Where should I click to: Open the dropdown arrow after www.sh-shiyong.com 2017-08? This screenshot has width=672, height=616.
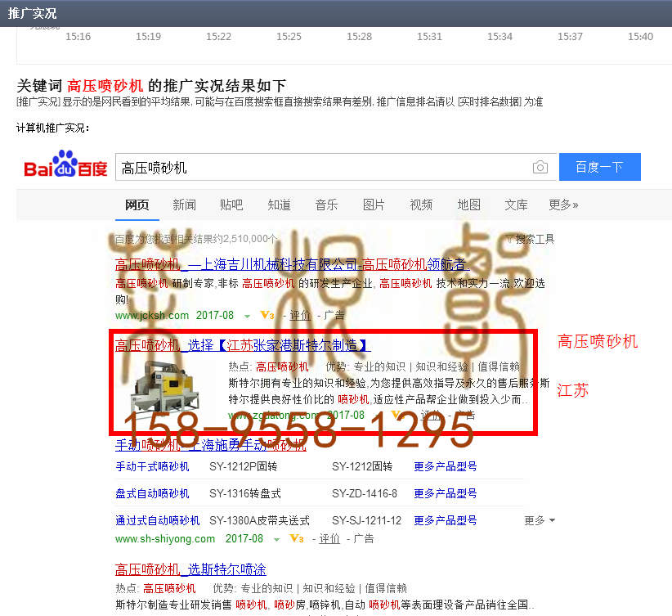tap(277, 539)
